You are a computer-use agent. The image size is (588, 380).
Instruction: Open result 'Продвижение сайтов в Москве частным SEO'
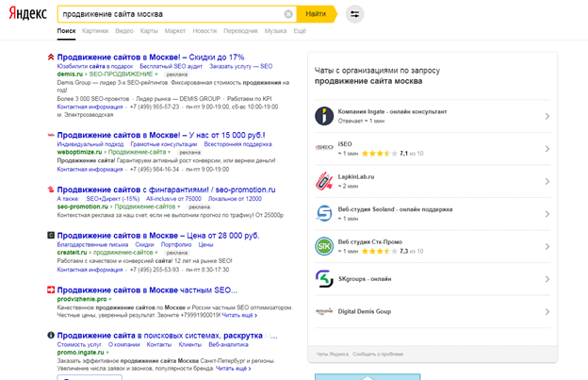pos(147,290)
